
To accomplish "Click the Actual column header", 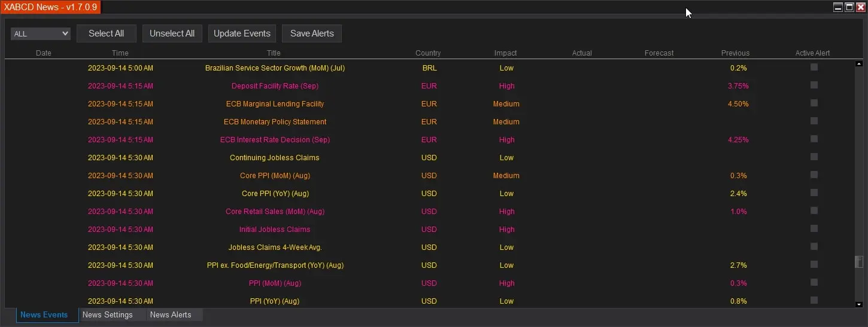I will (582, 53).
